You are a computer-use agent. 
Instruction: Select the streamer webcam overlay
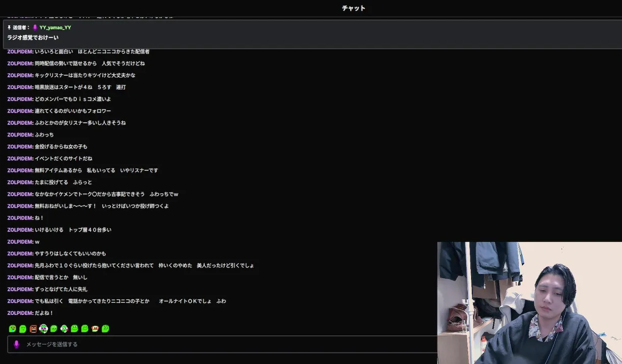(529, 303)
